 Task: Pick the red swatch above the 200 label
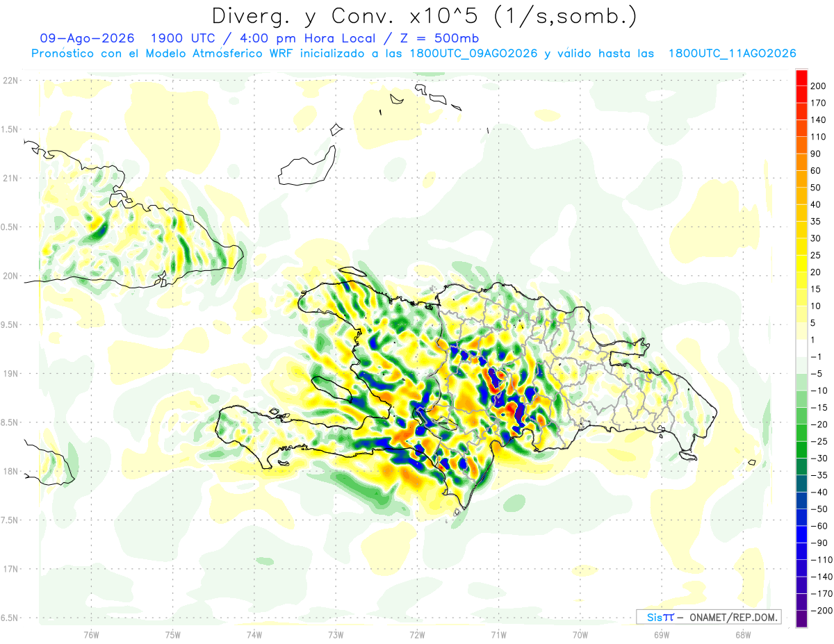point(802,78)
